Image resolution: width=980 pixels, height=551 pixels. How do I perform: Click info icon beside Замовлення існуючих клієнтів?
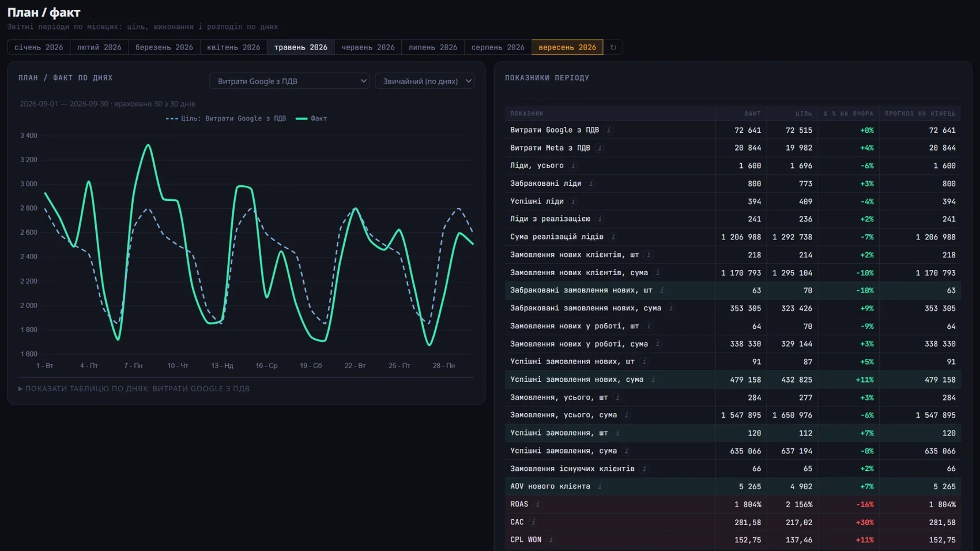click(644, 468)
